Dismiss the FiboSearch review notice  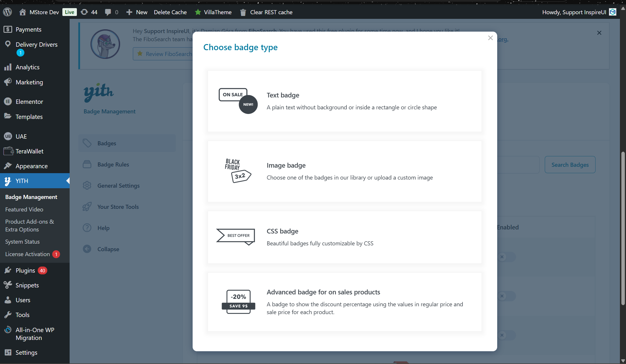click(599, 33)
